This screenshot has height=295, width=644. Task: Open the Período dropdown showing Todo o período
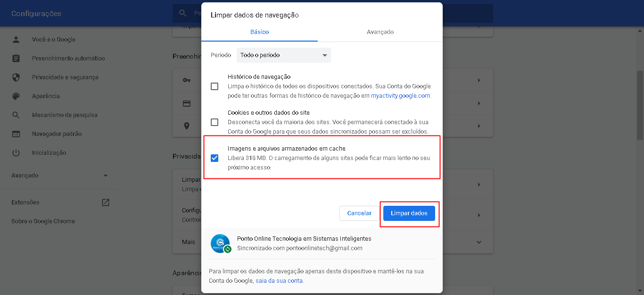point(283,55)
